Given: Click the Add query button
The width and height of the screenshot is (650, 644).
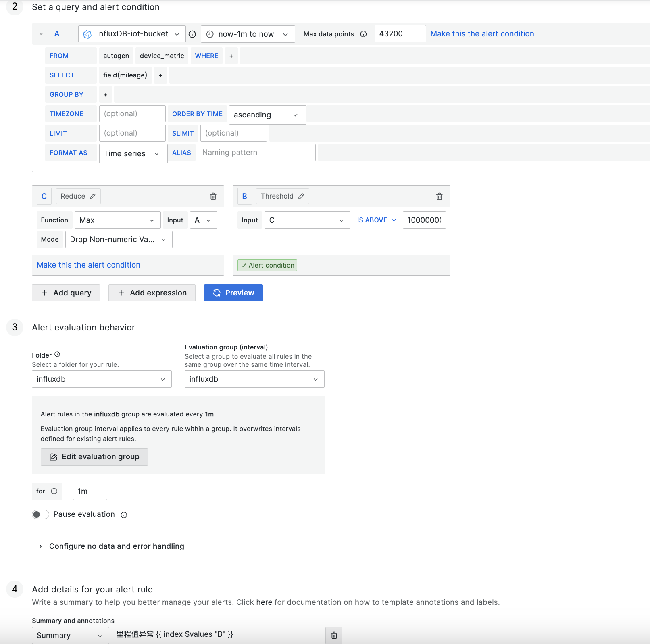Looking at the screenshot, I should tap(66, 293).
